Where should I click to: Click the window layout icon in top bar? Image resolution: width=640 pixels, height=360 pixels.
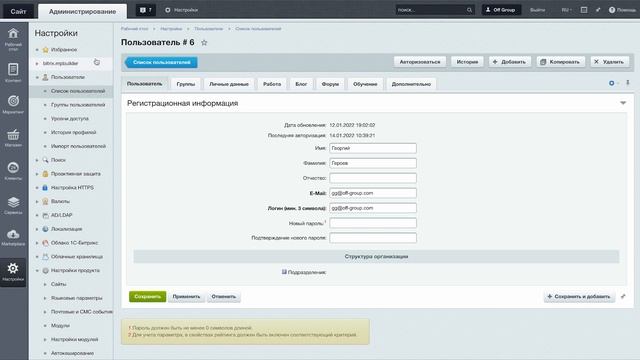click(x=584, y=10)
